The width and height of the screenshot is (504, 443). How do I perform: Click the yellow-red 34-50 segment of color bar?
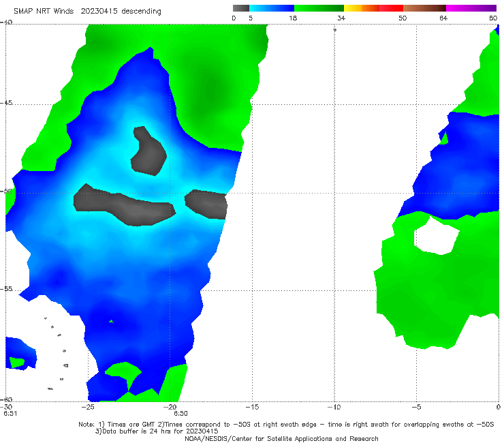click(373, 8)
